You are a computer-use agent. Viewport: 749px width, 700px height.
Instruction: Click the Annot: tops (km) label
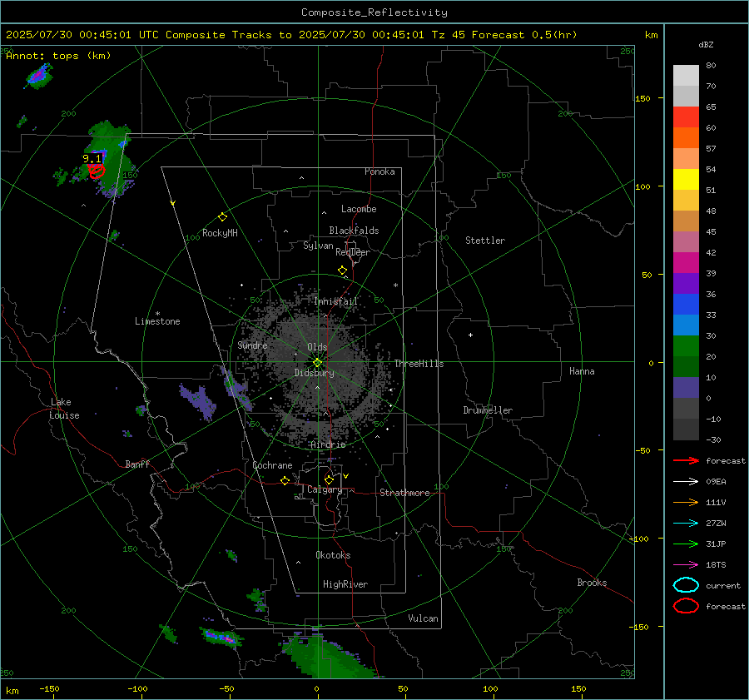[x=58, y=56]
